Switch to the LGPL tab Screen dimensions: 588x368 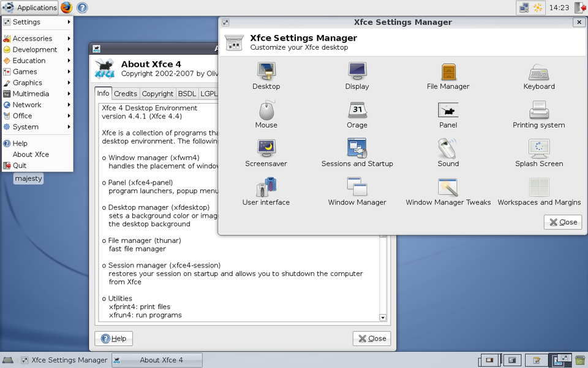click(x=208, y=94)
